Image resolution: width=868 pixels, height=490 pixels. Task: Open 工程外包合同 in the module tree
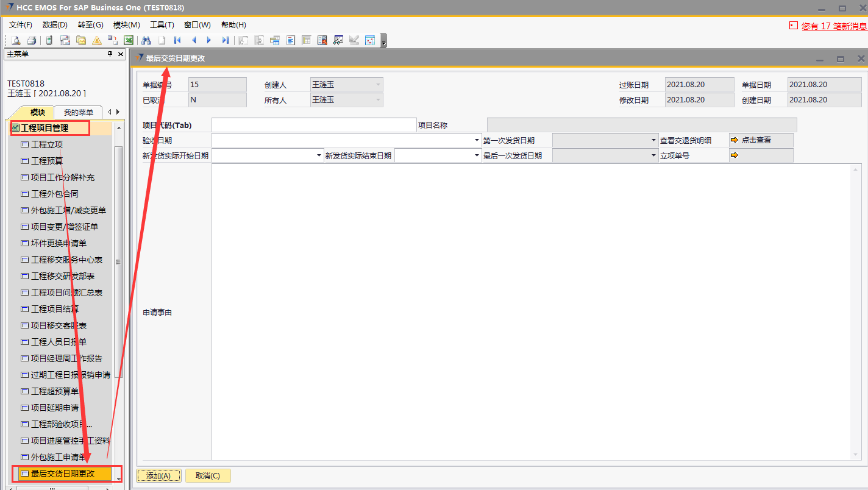tap(55, 194)
